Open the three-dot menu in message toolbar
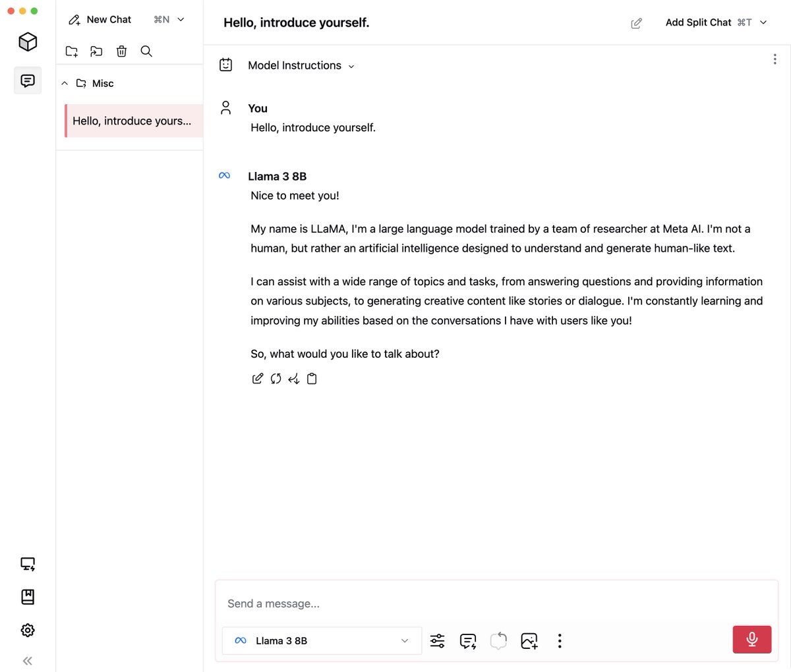The height and width of the screenshot is (672, 791). point(560,640)
